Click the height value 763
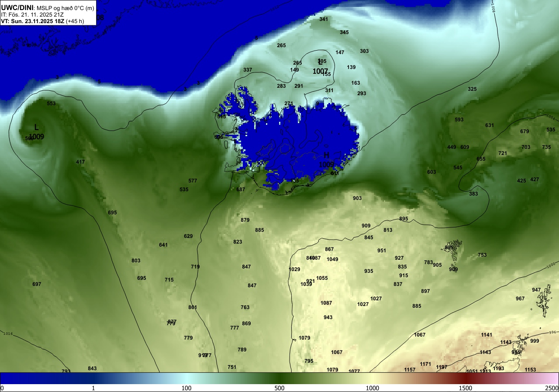559x392 pixels. coord(245,307)
